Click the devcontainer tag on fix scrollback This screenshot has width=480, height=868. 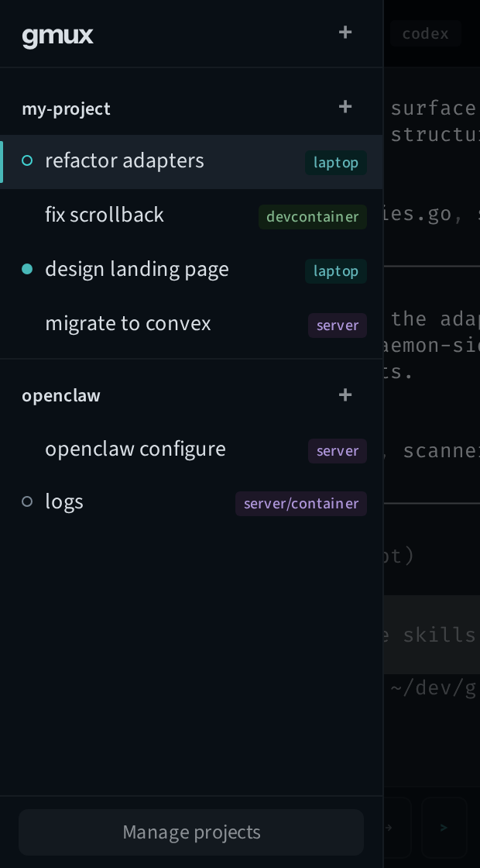pyautogui.click(x=312, y=217)
